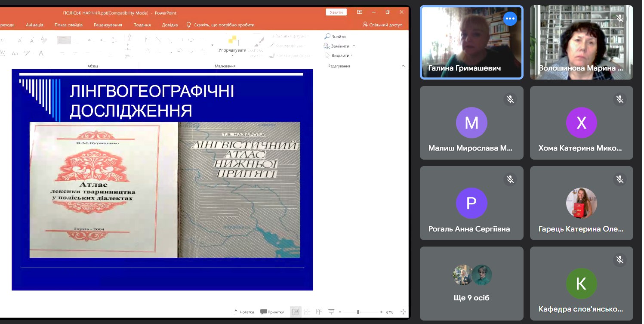Click muted mic icon on Гарець Катерина tile
This screenshot has width=644, height=324.
click(x=620, y=179)
